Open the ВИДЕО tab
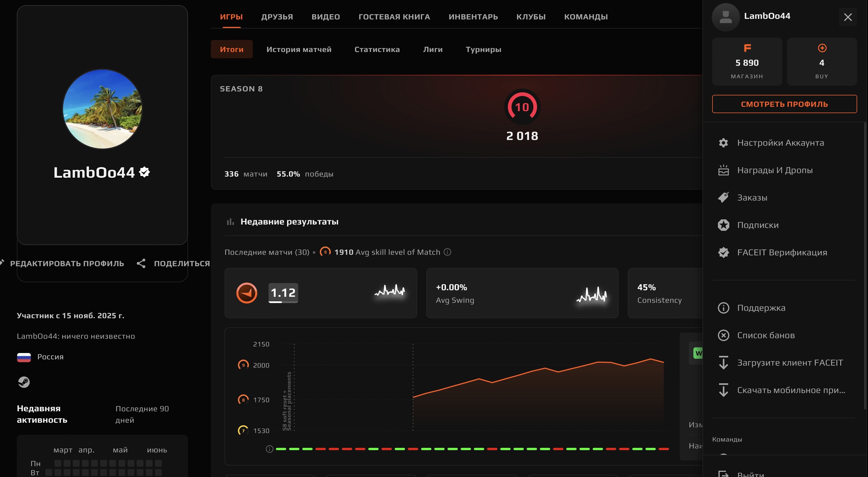This screenshot has width=868, height=477. (326, 17)
